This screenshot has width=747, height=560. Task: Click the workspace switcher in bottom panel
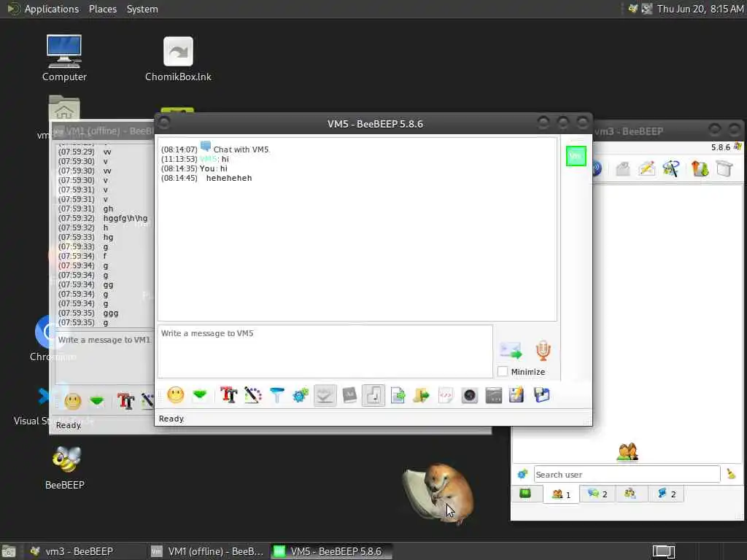[x=663, y=551]
